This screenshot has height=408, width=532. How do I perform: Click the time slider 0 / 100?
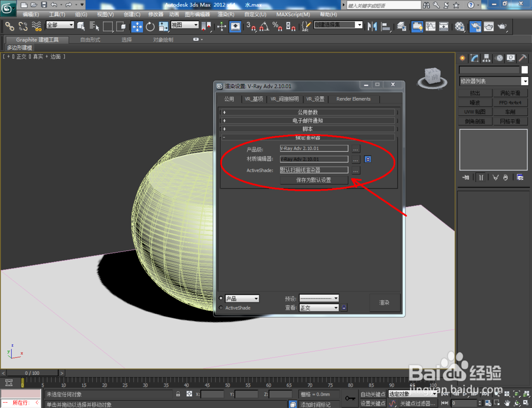pos(32,373)
